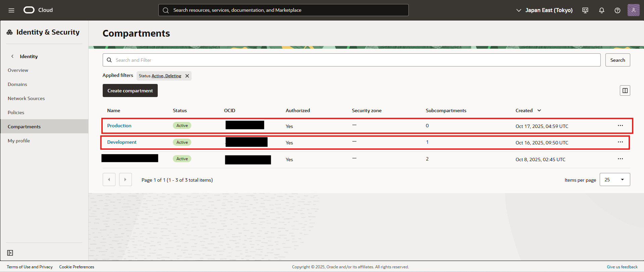Open the hamburger navigation menu
Screen dimensions: 644x272
11,10
